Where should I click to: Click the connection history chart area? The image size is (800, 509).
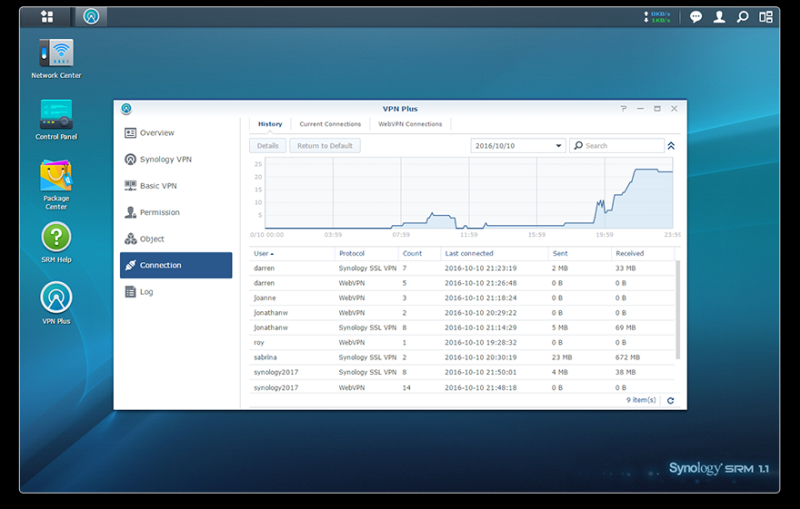click(x=469, y=193)
